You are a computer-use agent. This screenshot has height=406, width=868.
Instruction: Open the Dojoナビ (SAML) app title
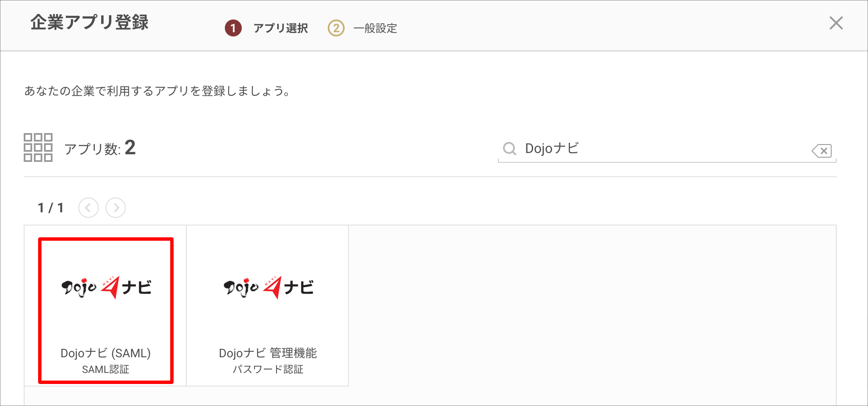106,353
